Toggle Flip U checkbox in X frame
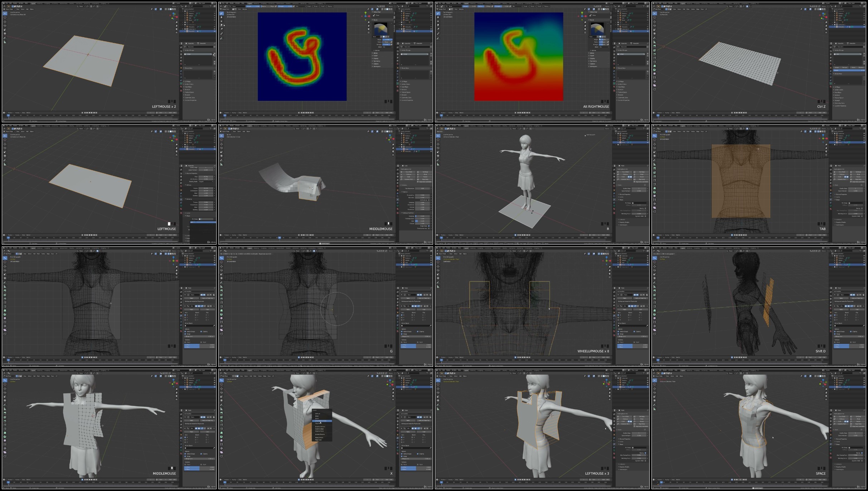 tap(402, 465)
